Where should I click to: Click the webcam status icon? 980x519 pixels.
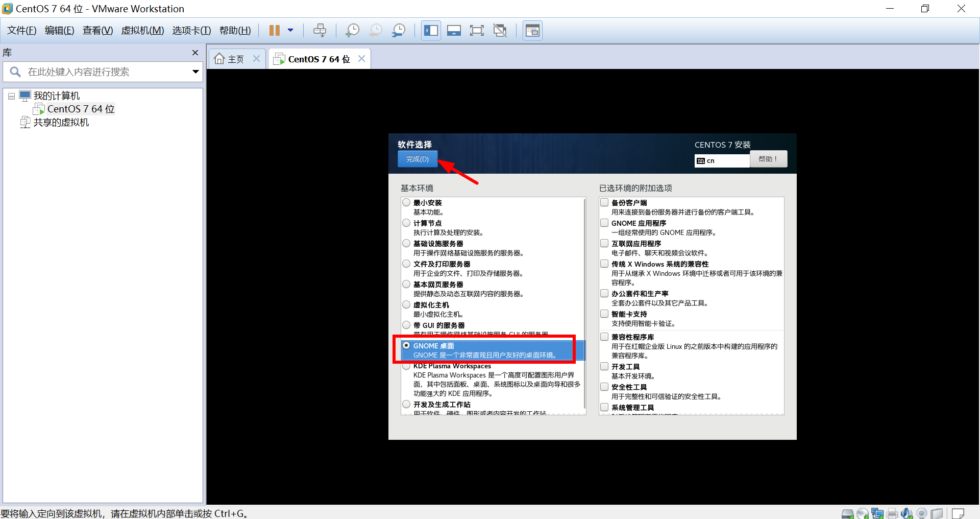coord(922,513)
